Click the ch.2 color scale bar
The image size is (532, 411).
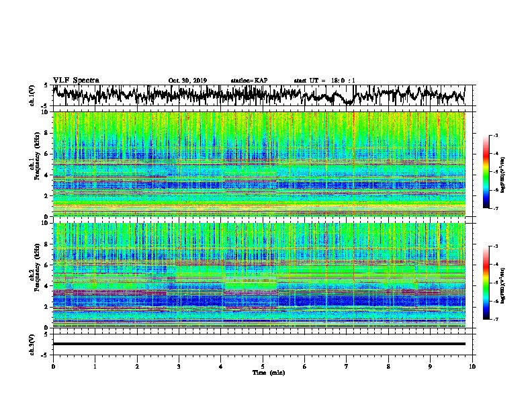click(x=486, y=283)
